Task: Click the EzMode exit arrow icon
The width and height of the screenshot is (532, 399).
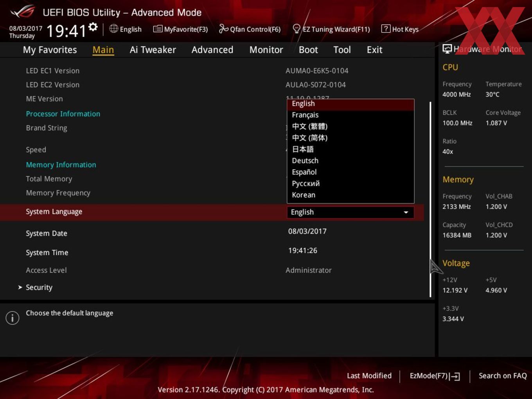Action: (x=455, y=376)
